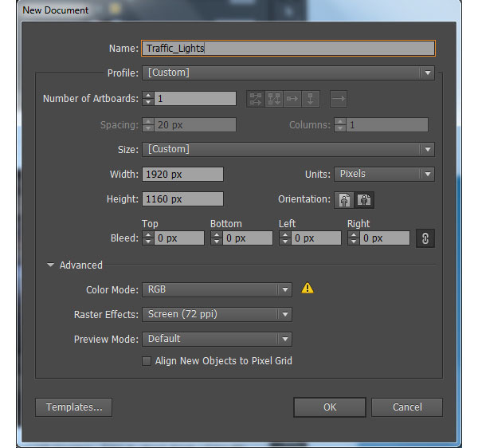478x448 pixels.
Task: Select Arrange by Row artboard icon
Action: pyautogui.click(x=292, y=99)
